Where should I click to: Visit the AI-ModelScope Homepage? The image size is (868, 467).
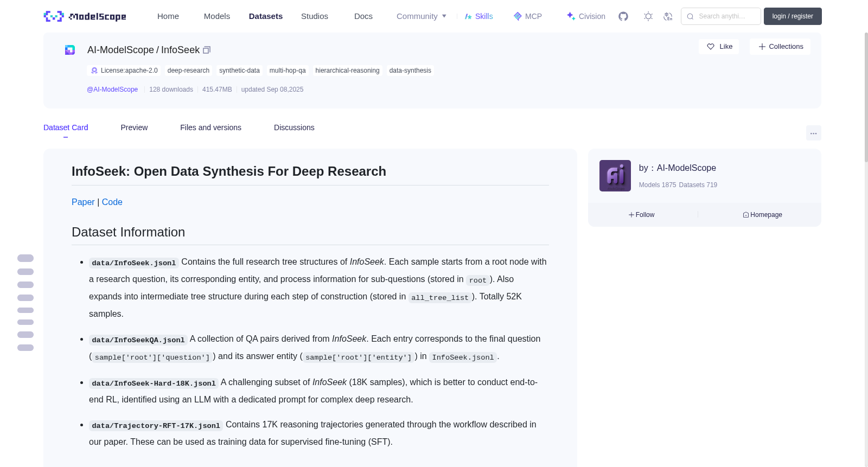(x=762, y=215)
